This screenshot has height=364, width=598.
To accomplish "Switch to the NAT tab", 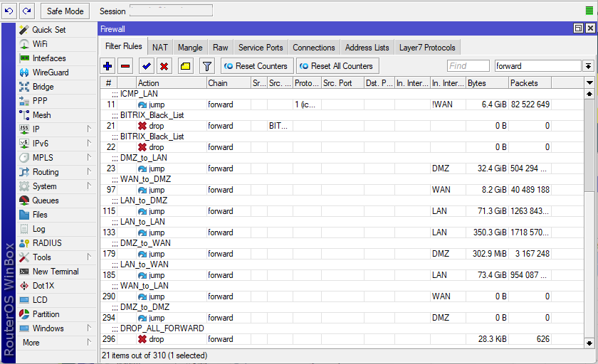I will click(160, 48).
